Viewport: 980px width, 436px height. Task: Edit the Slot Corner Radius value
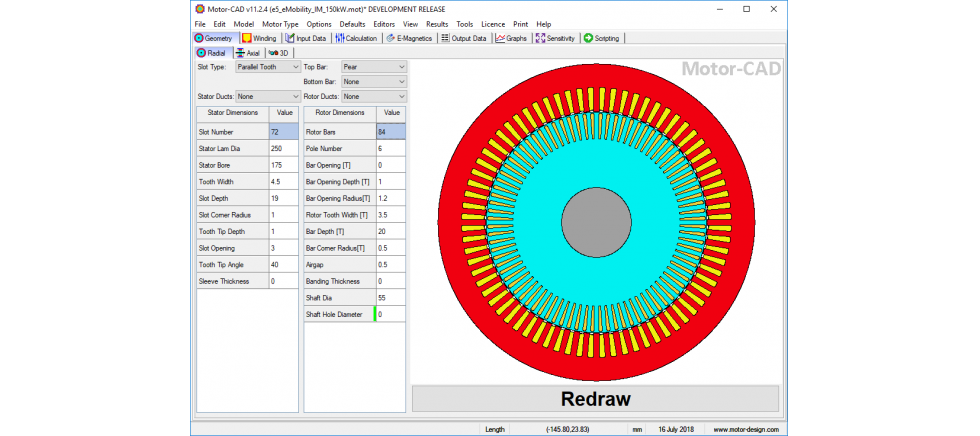(x=283, y=215)
